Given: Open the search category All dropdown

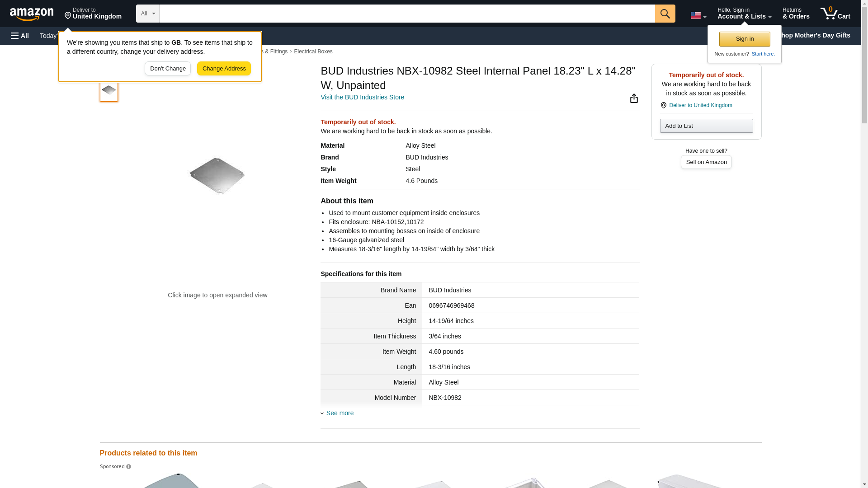Looking at the screenshot, I should point(147,14).
